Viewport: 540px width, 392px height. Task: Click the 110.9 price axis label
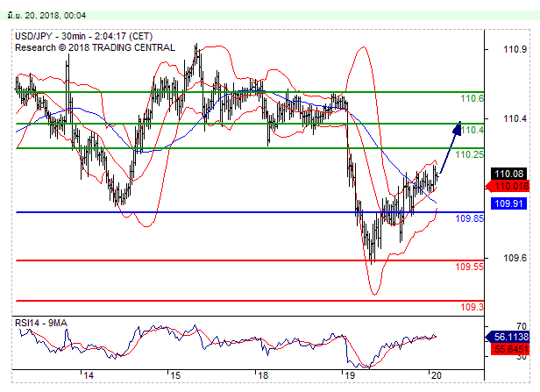515,50
